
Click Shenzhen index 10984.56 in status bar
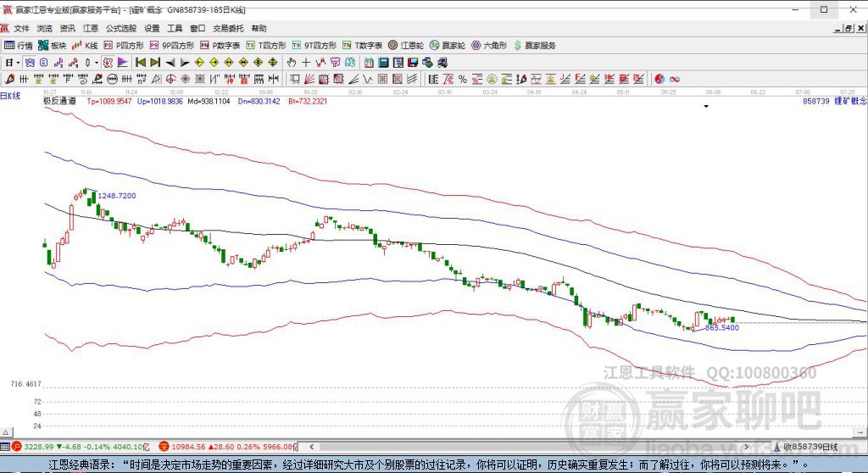click(188, 447)
